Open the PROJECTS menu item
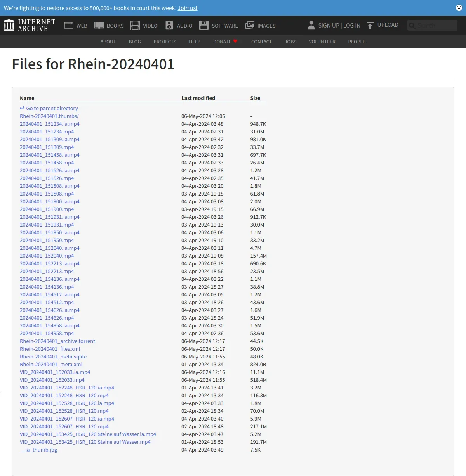 tap(165, 42)
